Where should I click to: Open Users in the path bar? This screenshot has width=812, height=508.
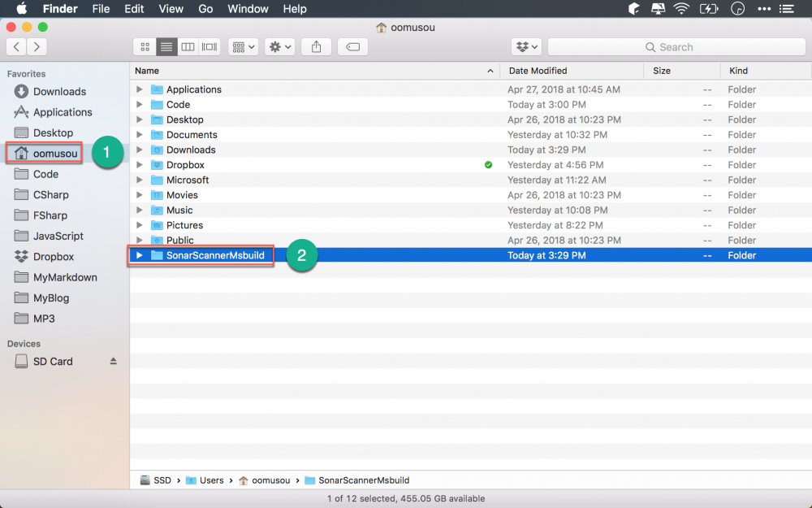coord(212,480)
